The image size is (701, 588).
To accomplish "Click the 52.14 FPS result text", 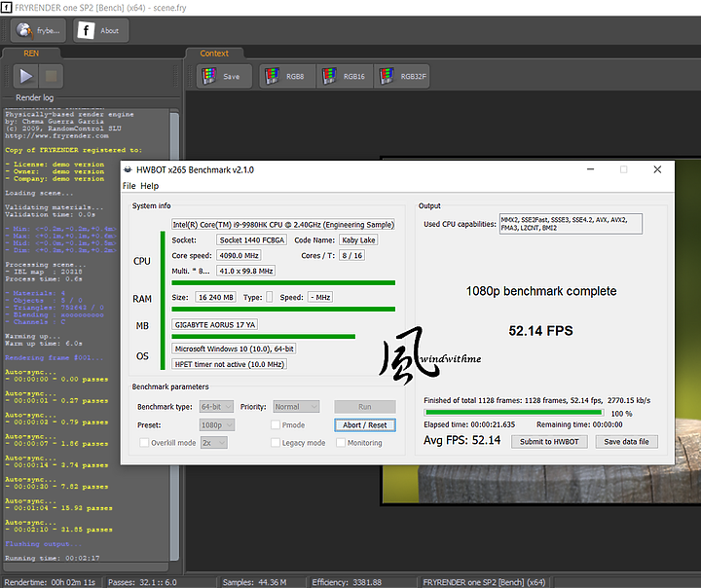I will coord(540,331).
